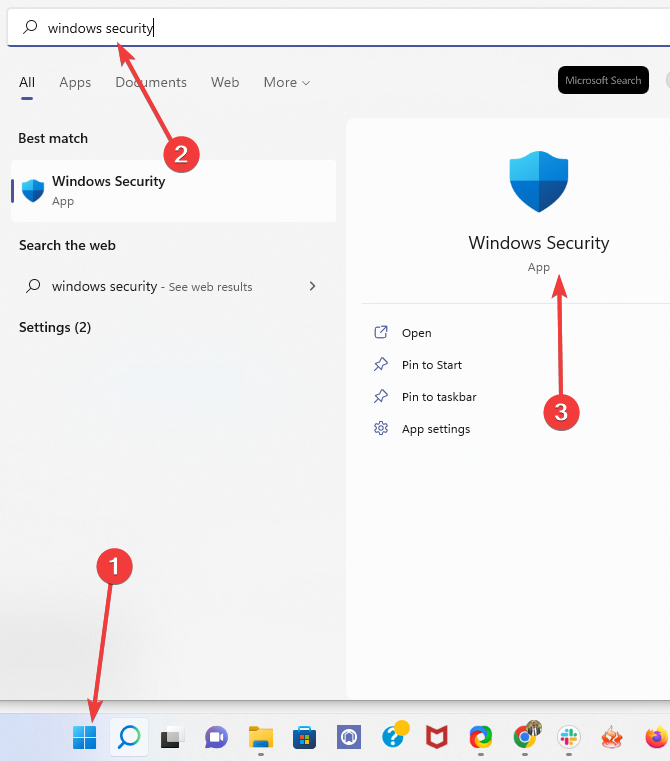Image resolution: width=670 pixels, height=761 pixels.
Task: Switch to the Web tab
Action: [225, 82]
